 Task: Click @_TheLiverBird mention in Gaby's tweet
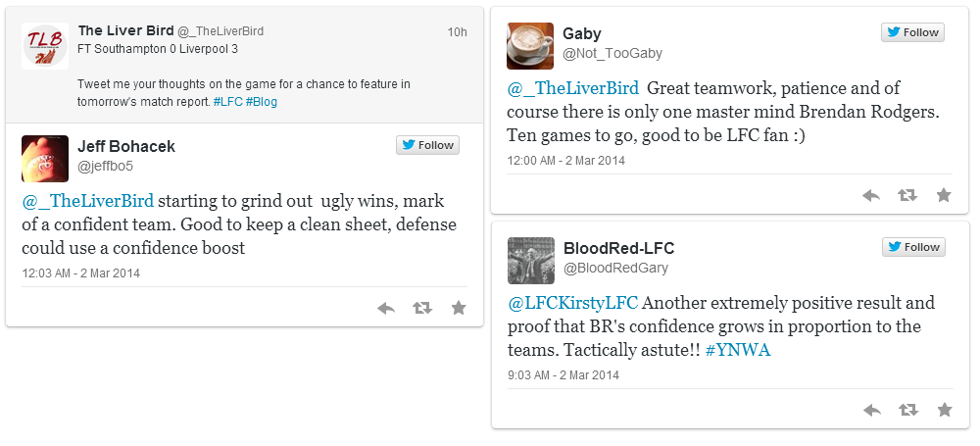click(572, 88)
